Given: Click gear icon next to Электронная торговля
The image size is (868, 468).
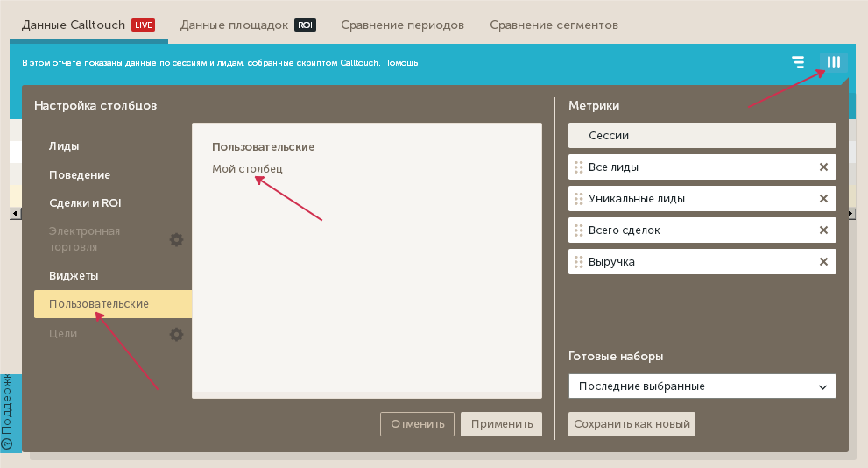Looking at the screenshot, I should pos(176,239).
